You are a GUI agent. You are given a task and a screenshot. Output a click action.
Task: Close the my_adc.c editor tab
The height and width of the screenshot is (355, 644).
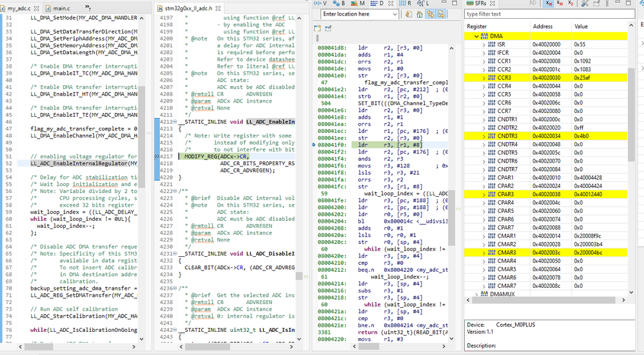click(x=37, y=8)
